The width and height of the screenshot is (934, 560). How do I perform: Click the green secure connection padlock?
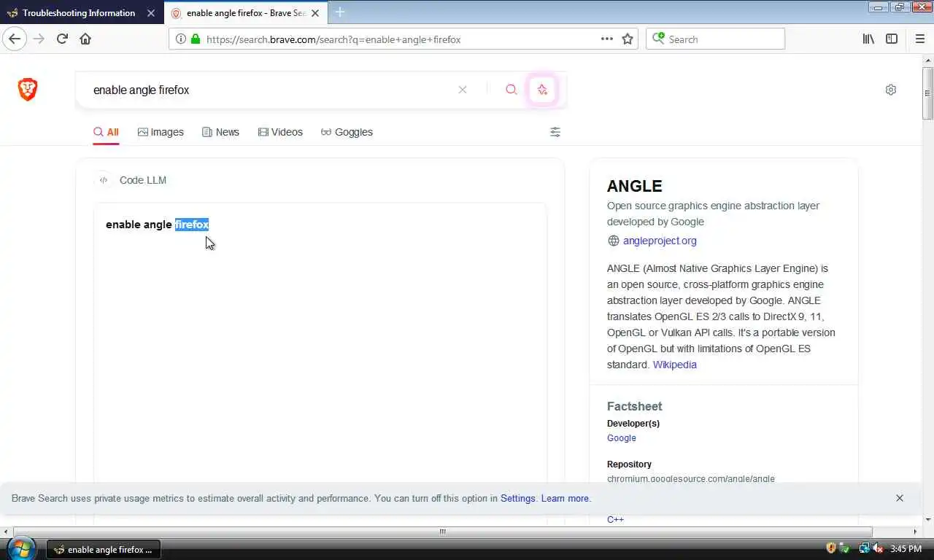click(195, 39)
